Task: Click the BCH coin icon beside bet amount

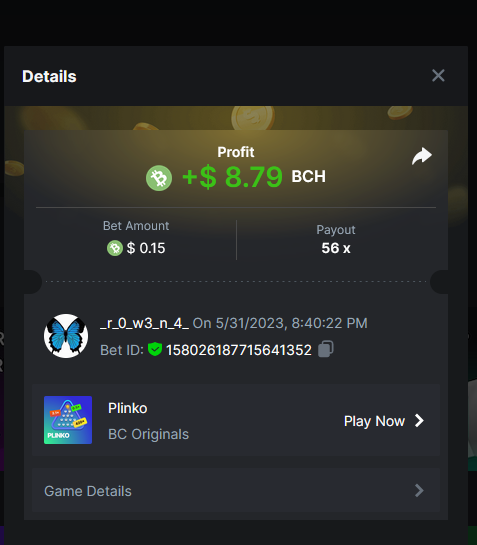Action: point(115,248)
